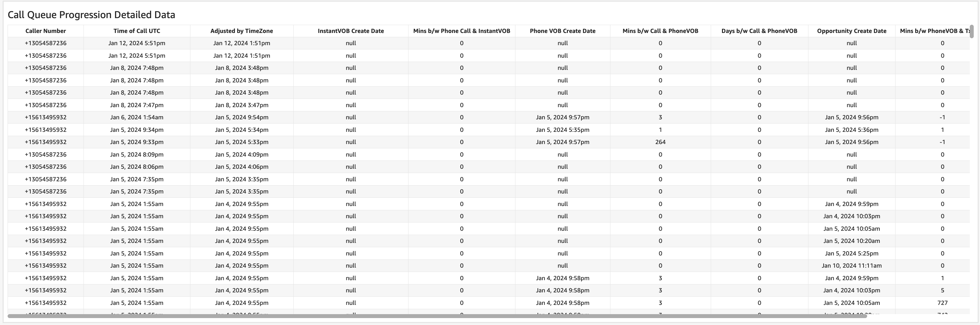Select the cell with value 727
This screenshot has height=325, width=980.
point(942,303)
